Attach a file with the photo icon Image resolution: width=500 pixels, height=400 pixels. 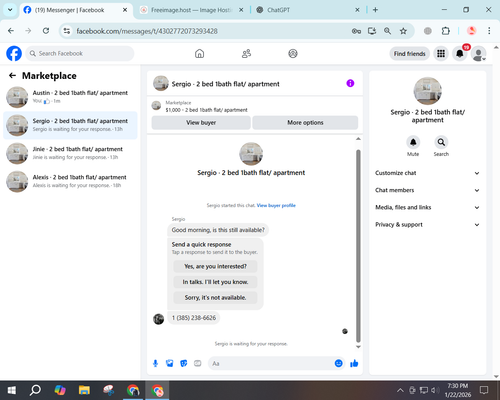tap(169, 363)
